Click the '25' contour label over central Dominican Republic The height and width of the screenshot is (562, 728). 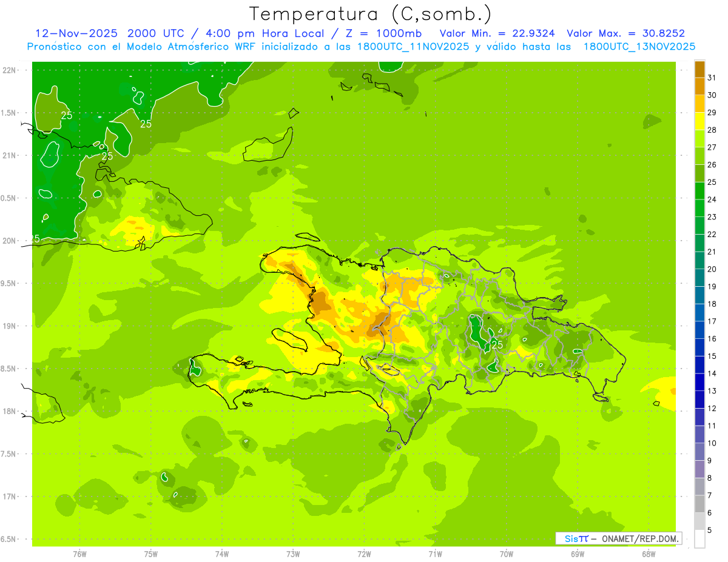497,345
